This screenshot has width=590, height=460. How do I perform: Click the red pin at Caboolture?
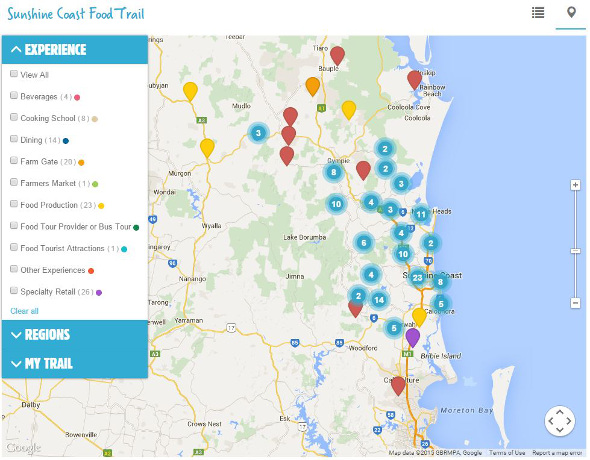click(x=398, y=386)
